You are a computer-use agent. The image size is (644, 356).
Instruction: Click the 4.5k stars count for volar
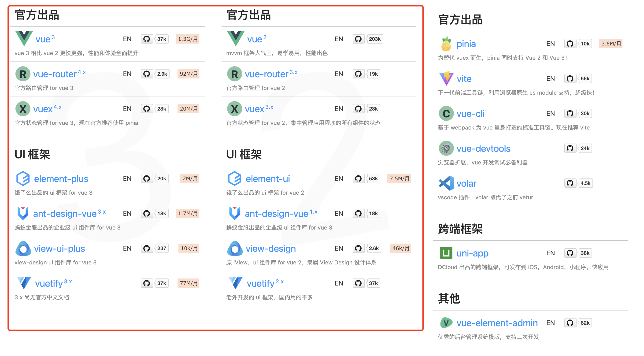(x=585, y=183)
